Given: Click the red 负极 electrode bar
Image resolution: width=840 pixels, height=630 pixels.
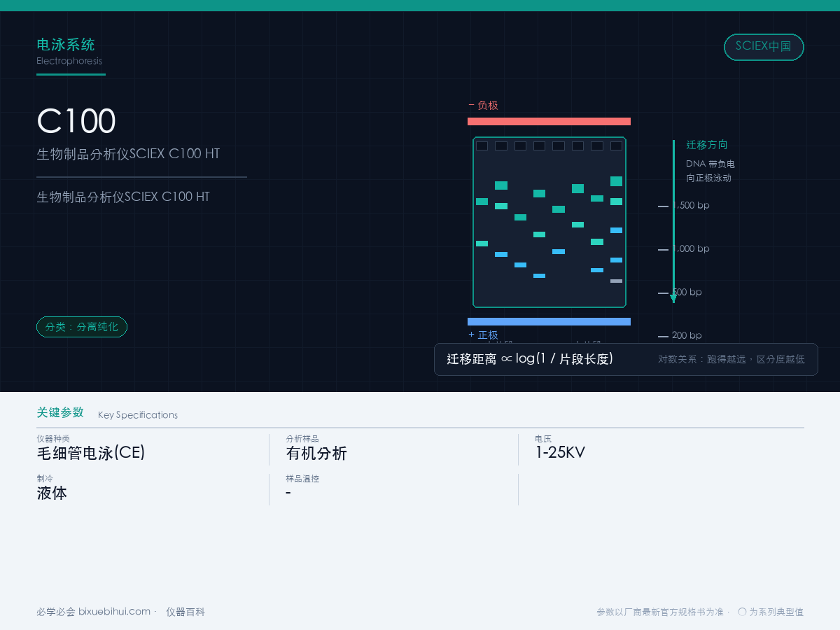Looking at the screenshot, I should pyautogui.click(x=549, y=121).
